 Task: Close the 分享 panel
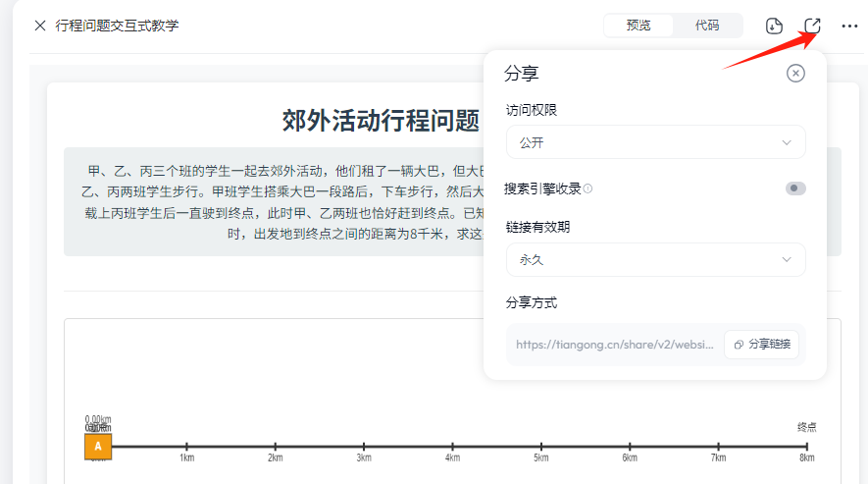(795, 74)
